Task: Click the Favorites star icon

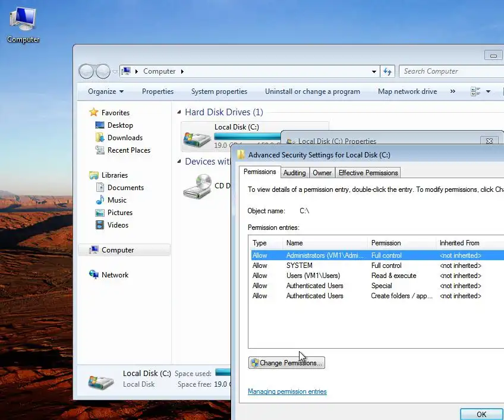Action: point(93,112)
